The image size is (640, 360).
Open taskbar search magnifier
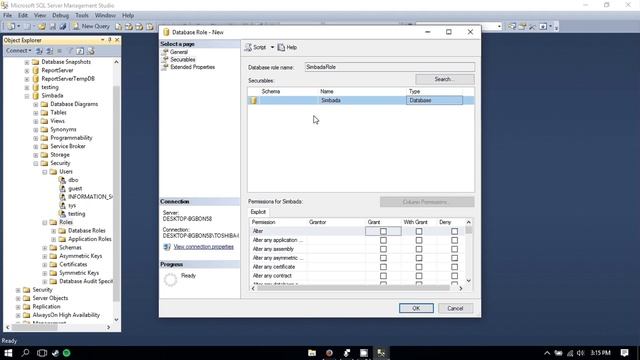click(x=25, y=353)
